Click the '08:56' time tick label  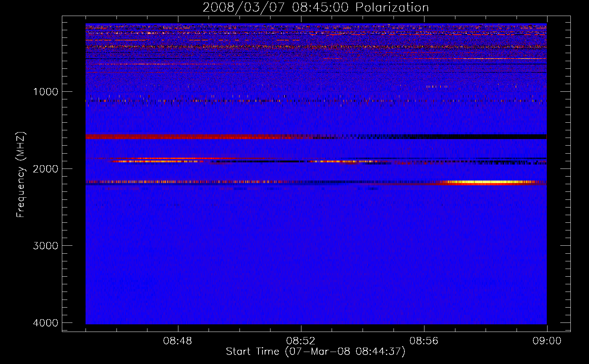click(x=424, y=341)
